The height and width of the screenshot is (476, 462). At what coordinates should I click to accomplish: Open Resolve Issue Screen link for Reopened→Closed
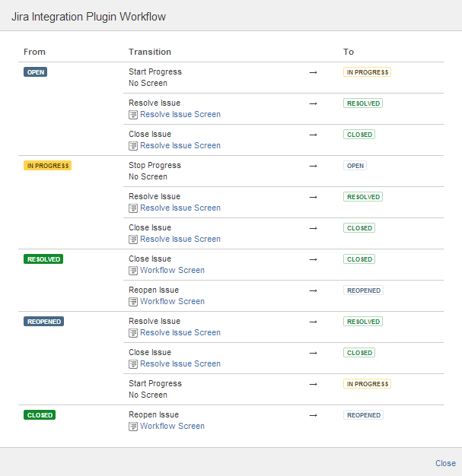click(180, 363)
